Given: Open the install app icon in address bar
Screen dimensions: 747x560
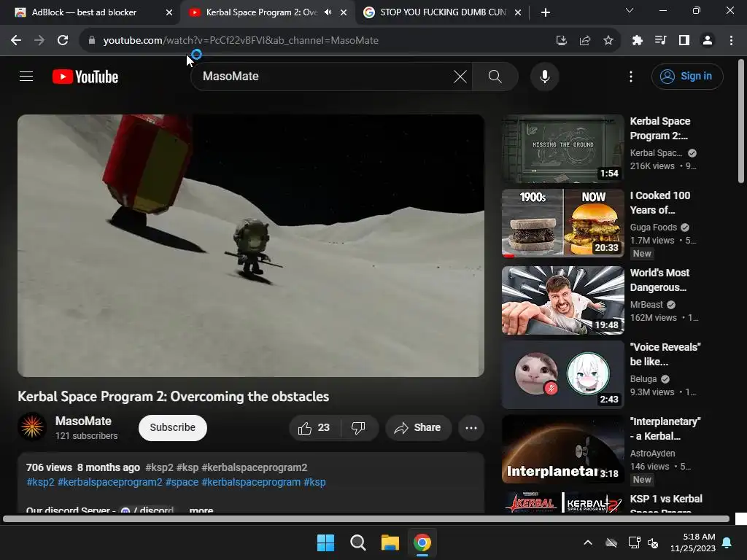Looking at the screenshot, I should (562, 41).
